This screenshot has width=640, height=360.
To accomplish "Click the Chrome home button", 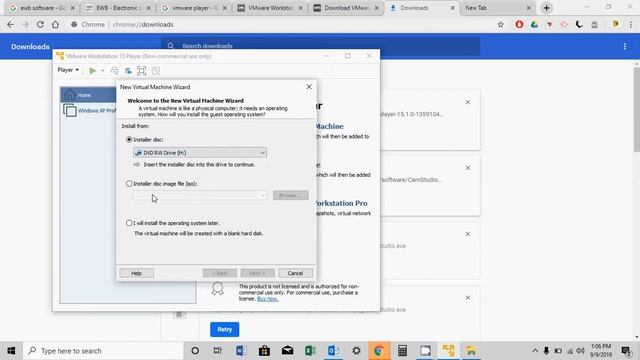I will (x=55, y=24).
